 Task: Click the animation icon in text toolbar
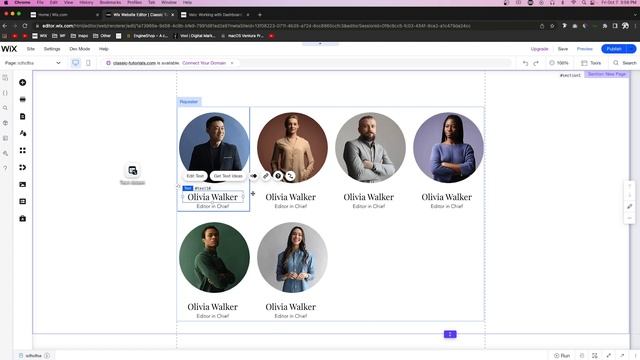[253, 176]
